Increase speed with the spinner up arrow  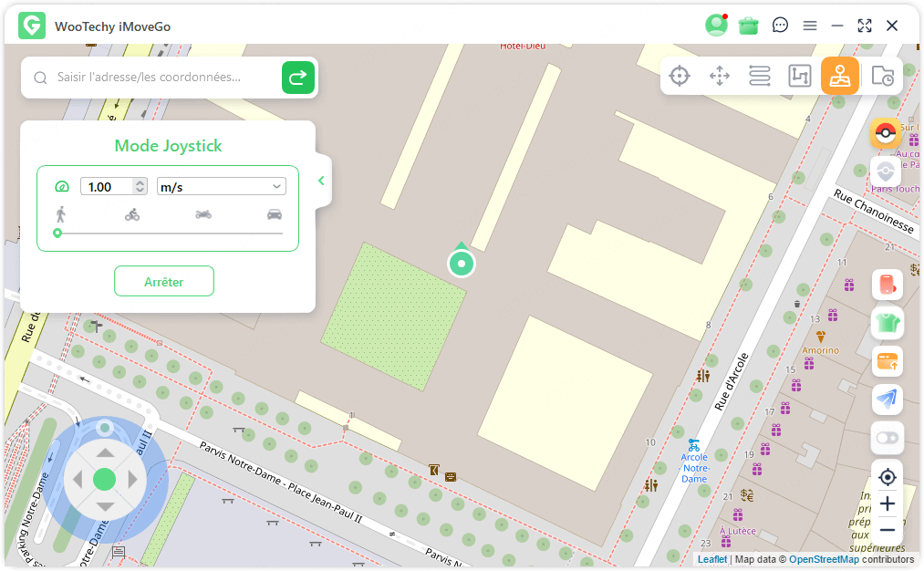[x=140, y=182]
